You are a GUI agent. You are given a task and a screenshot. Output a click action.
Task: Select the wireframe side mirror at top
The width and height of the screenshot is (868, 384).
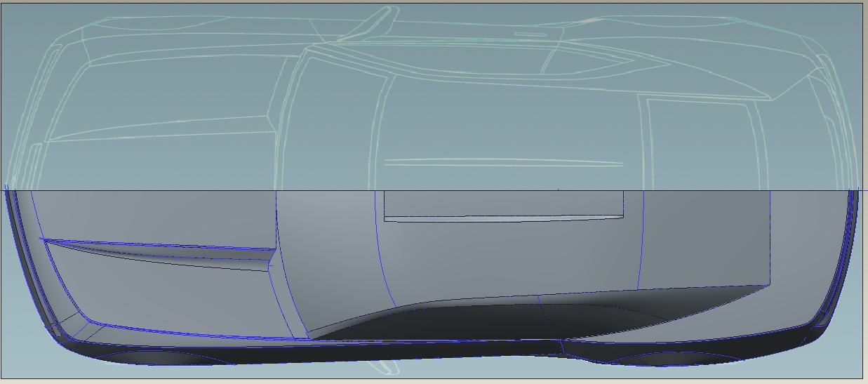click(x=370, y=23)
